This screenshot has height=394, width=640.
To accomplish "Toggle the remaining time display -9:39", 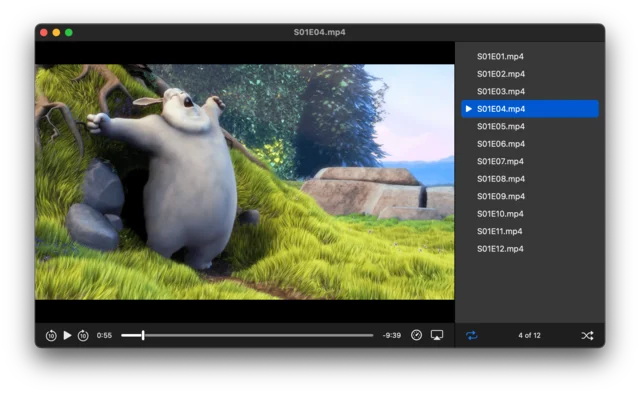I will pos(391,335).
